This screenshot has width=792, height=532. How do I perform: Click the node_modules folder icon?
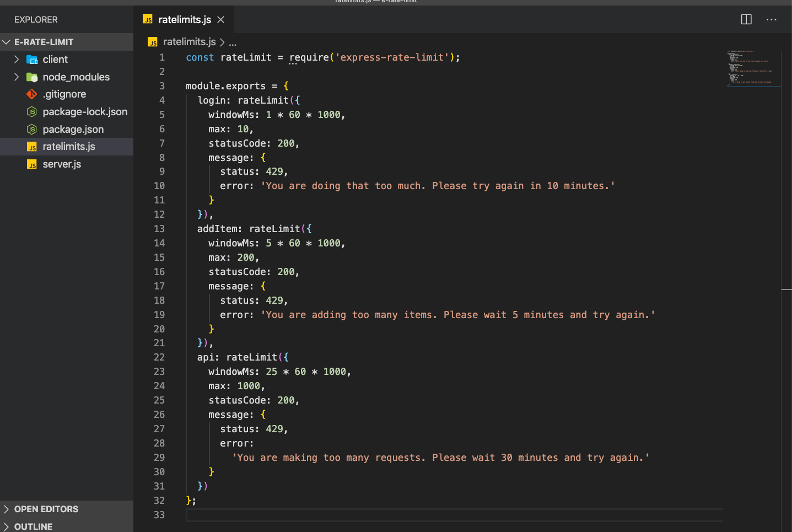click(x=32, y=77)
